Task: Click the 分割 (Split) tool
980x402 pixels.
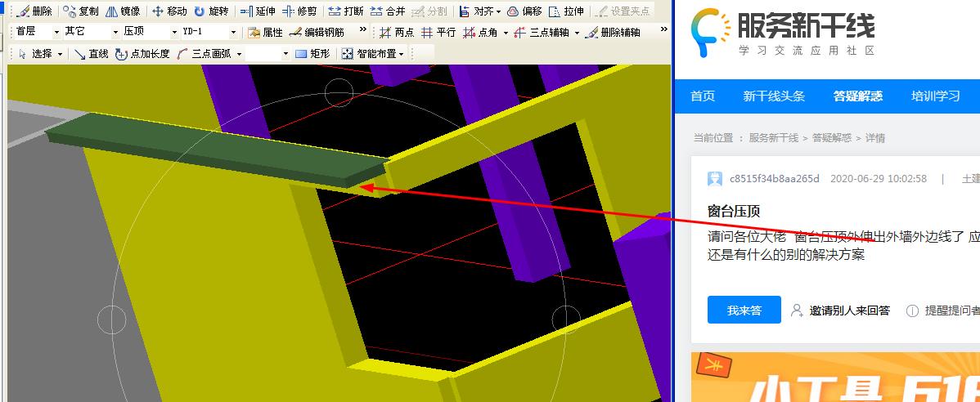Action: coord(429,11)
